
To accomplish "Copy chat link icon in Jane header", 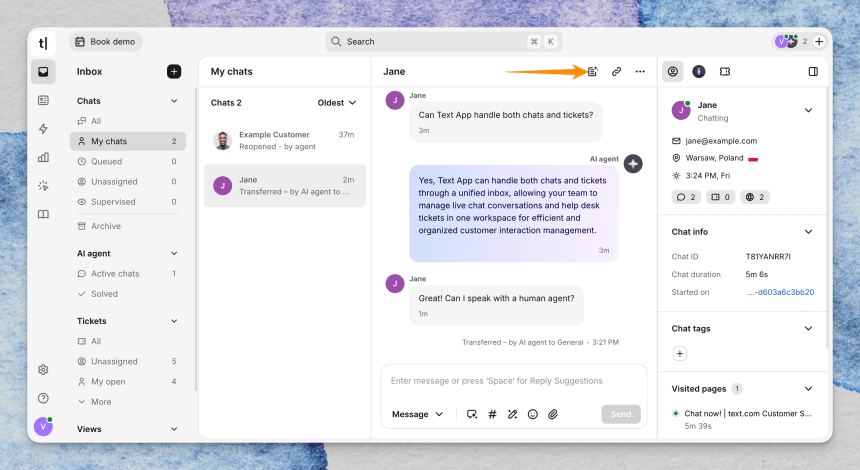I will pyautogui.click(x=616, y=71).
